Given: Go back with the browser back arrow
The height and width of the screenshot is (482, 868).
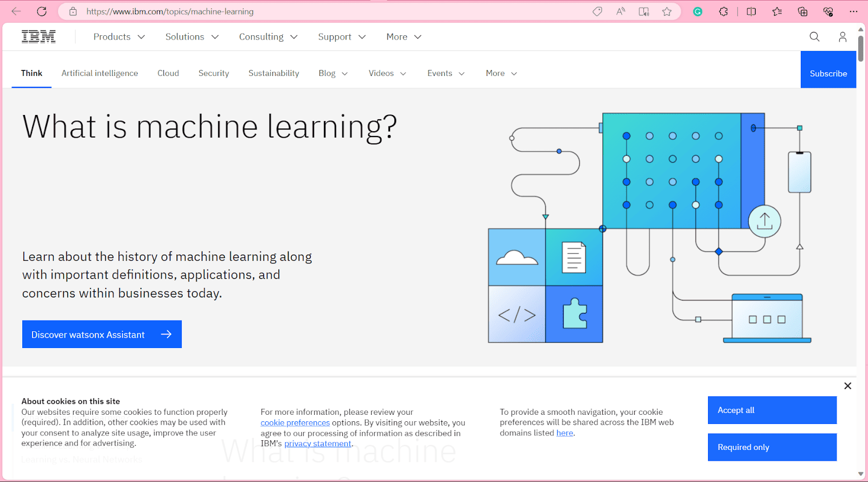Looking at the screenshot, I should tap(16, 11).
